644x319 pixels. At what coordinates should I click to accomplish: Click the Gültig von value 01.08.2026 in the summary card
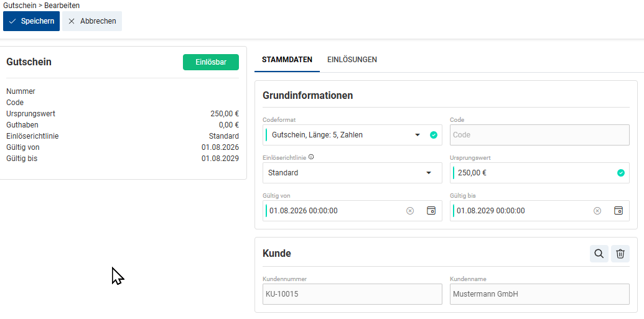point(220,147)
